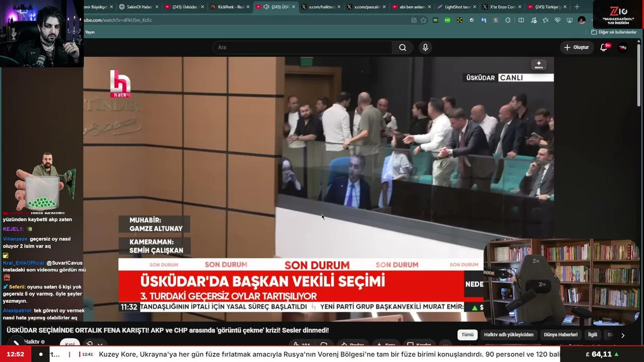Open the split screen toolbar icon
The image size is (644, 362).
[521, 20]
